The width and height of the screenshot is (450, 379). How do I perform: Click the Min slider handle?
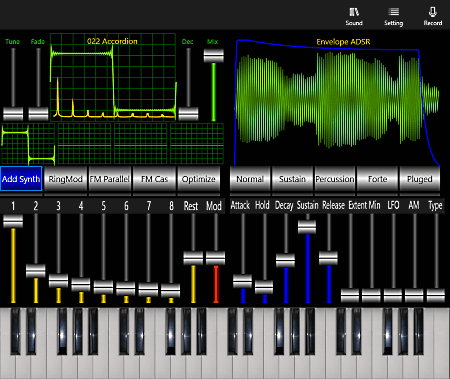(x=371, y=296)
